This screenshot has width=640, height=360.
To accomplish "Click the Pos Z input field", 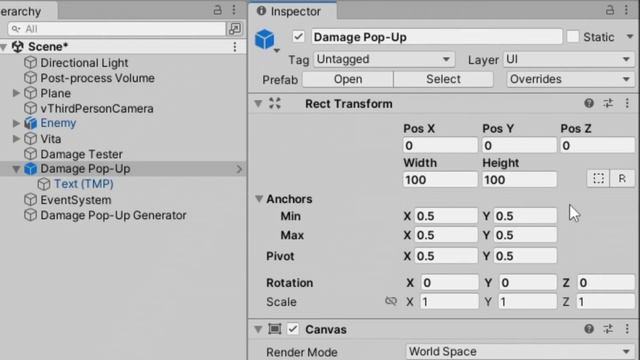I will point(598,146).
